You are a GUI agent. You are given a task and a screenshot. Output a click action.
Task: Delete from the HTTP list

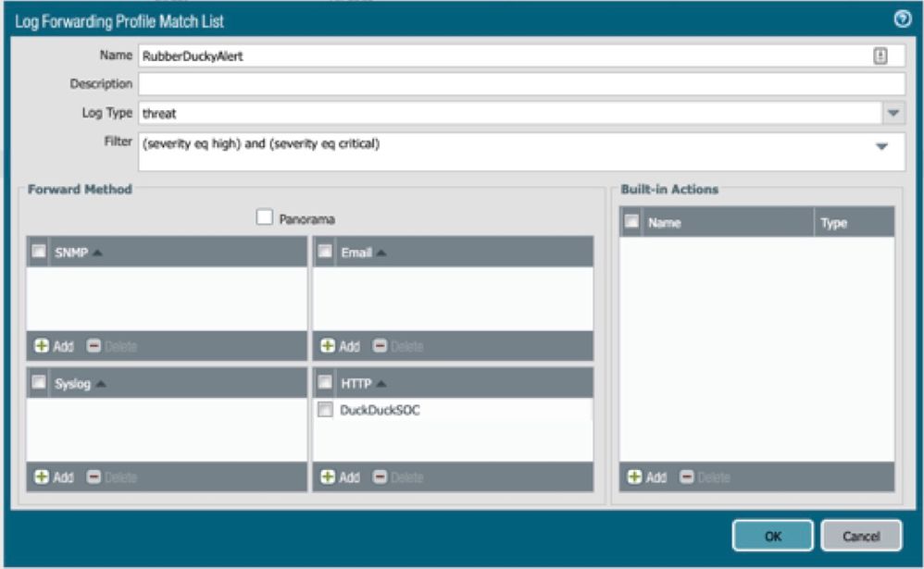click(398, 477)
